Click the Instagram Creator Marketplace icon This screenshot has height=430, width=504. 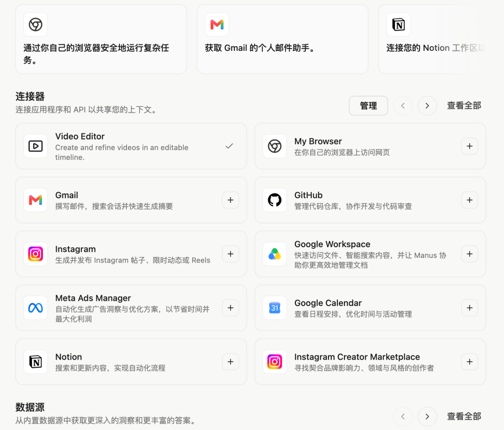point(275,362)
